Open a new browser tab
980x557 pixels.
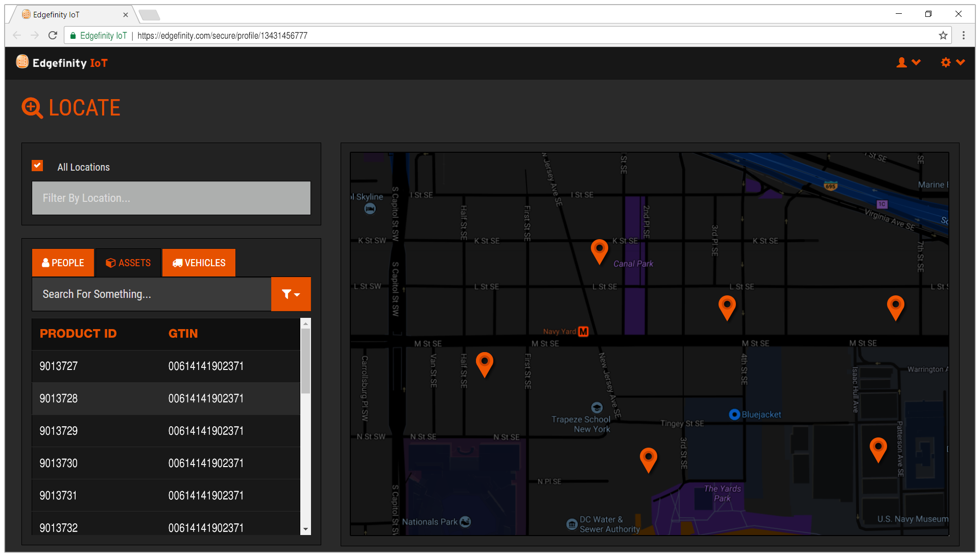149,15
